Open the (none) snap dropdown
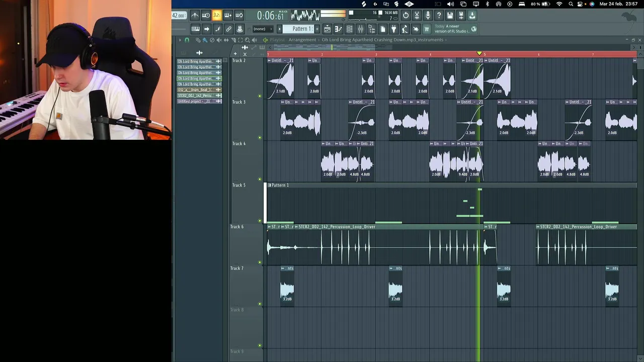Image resolution: width=644 pixels, height=362 pixels. [263, 29]
